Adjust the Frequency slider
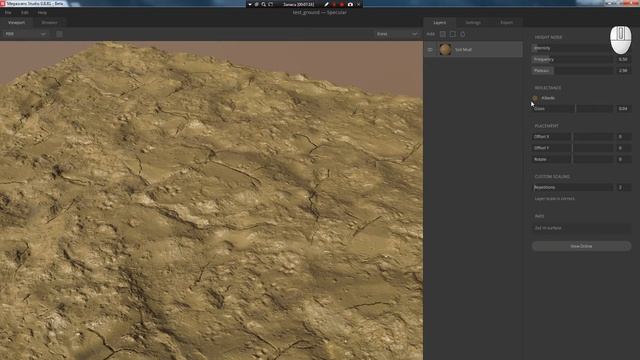The height and width of the screenshot is (360, 640). pyautogui.click(x=571, y=59)
